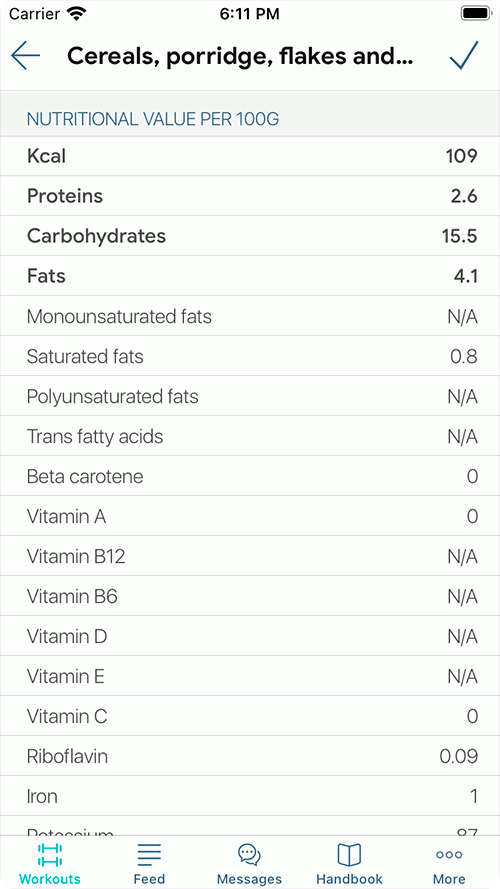Select the Proteins row

point(250,196)
